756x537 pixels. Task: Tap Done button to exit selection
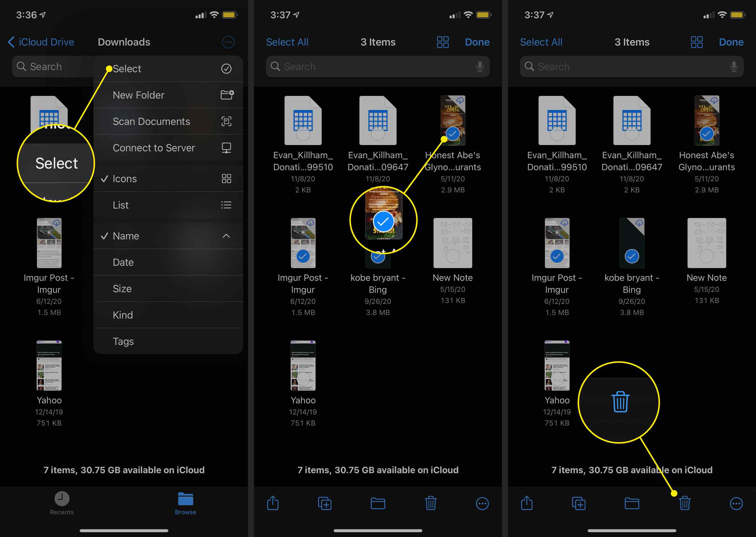coord(737,41)
